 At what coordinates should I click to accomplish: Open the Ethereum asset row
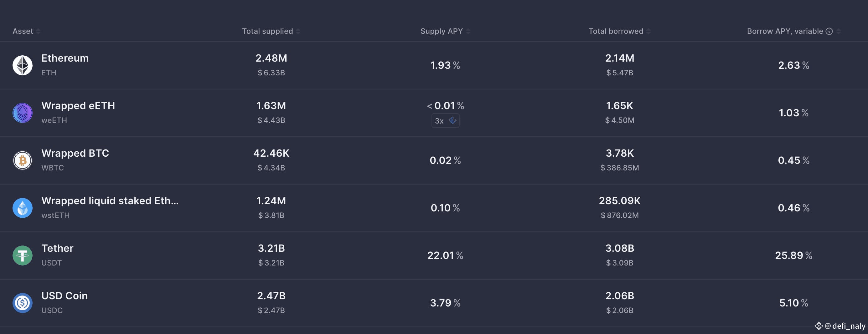pos(434,65)
